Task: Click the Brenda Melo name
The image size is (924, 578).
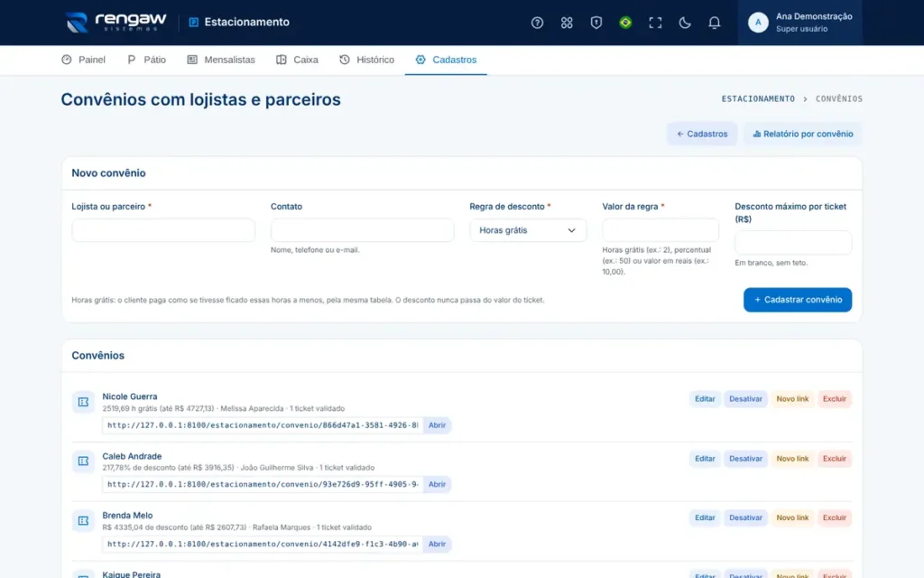Action: click(x=127, y=515)
